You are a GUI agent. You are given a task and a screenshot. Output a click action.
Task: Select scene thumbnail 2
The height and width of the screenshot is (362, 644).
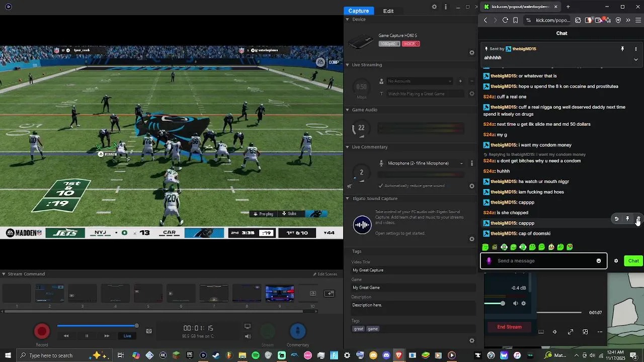pyautogui.click(x=49, y=293)
